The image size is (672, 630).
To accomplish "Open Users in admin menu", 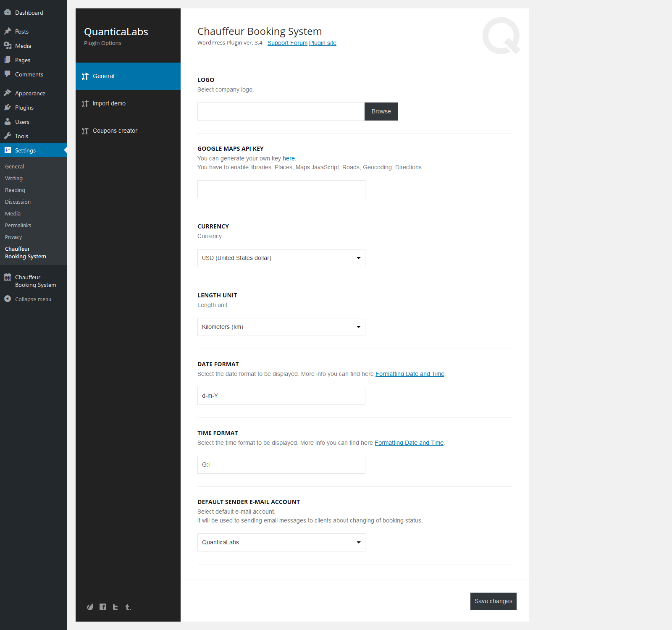I will [34, 122].
